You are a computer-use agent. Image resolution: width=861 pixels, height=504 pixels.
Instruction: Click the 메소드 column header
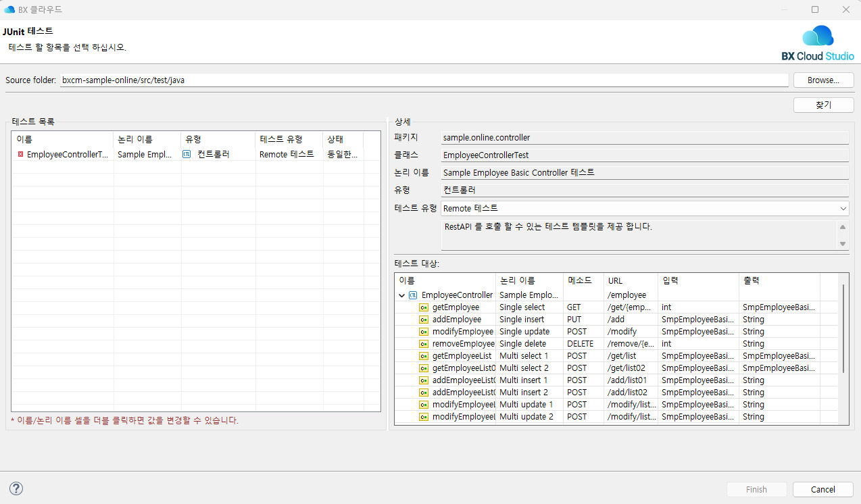coord(583,280)
